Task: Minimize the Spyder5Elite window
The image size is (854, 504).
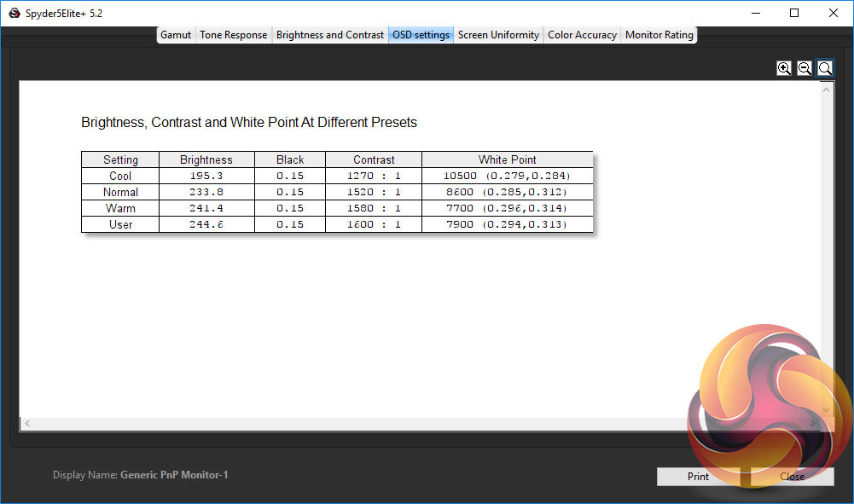Action: click(756, 13)
